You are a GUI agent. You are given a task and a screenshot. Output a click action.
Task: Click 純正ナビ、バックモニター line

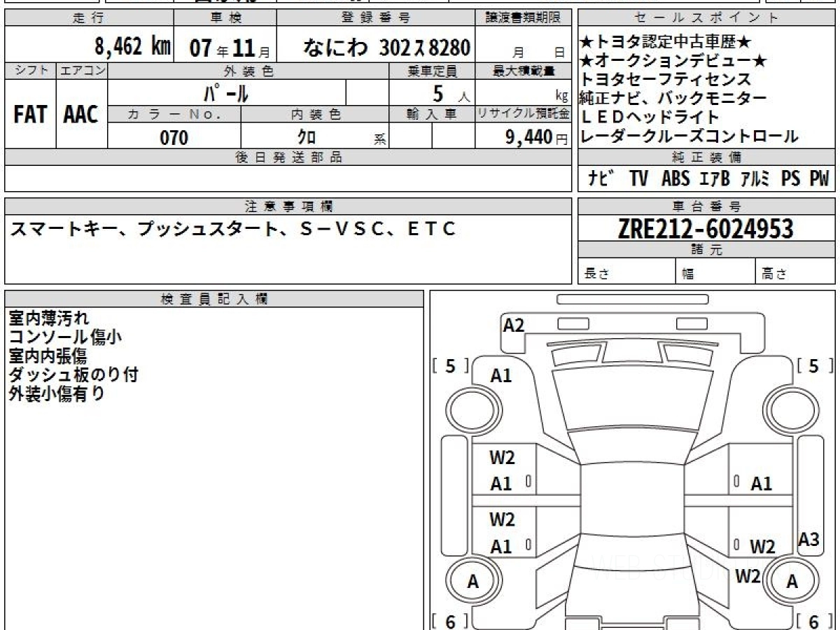click(673, 98)
